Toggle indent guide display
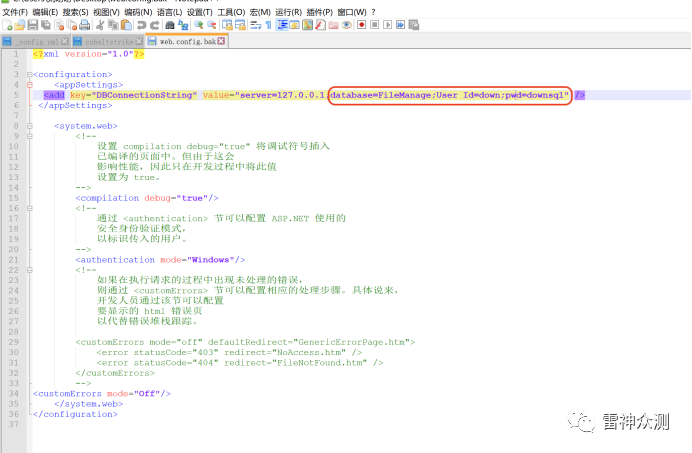 coord(282,25)
